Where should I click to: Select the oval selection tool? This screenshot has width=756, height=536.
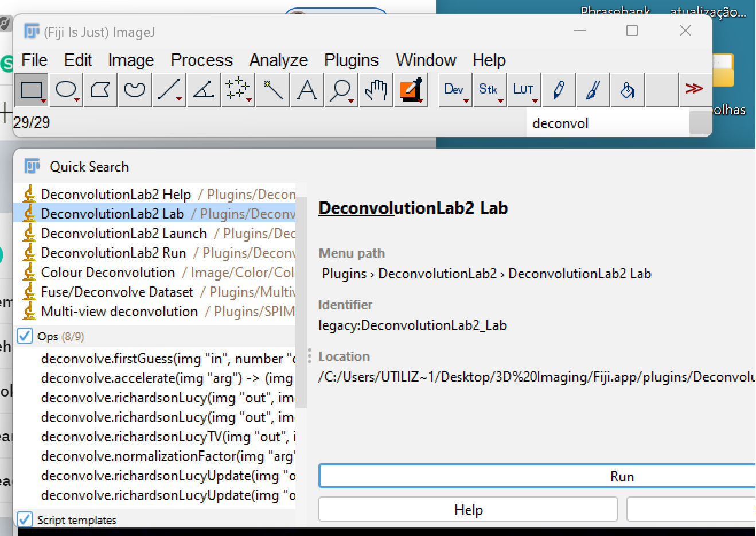coord(65,89)
